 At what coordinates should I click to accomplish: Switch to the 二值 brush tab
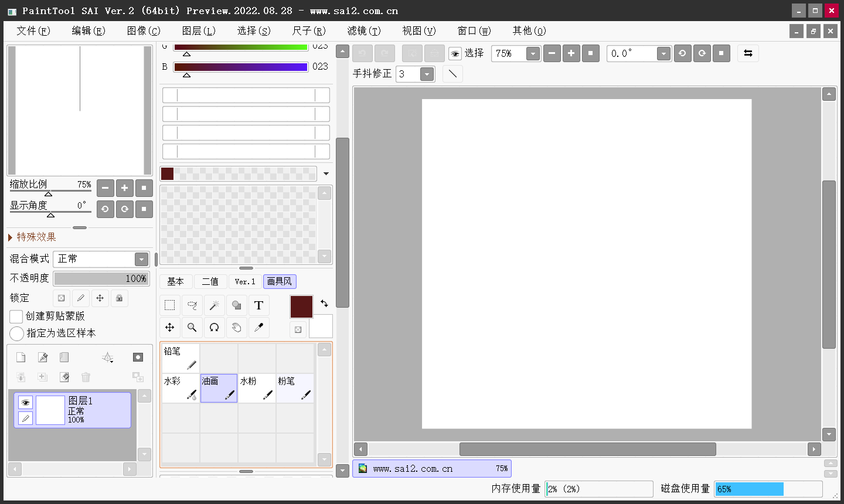point(210,282)
